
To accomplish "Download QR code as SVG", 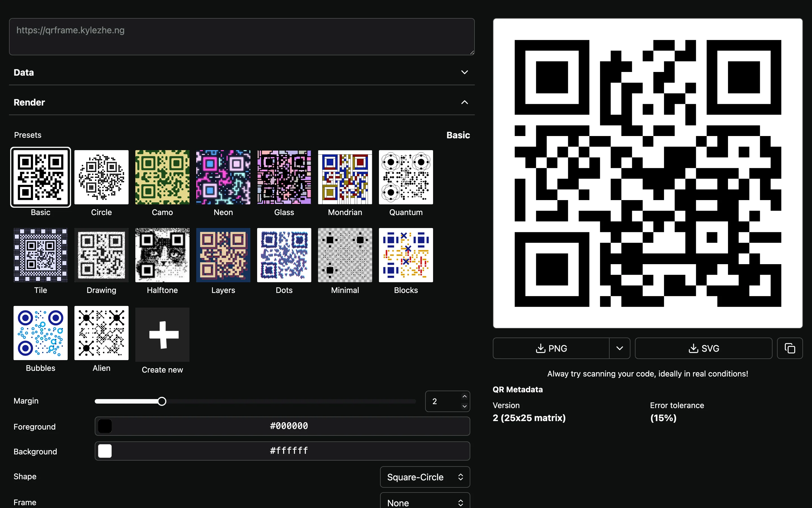I will (704, 349).
